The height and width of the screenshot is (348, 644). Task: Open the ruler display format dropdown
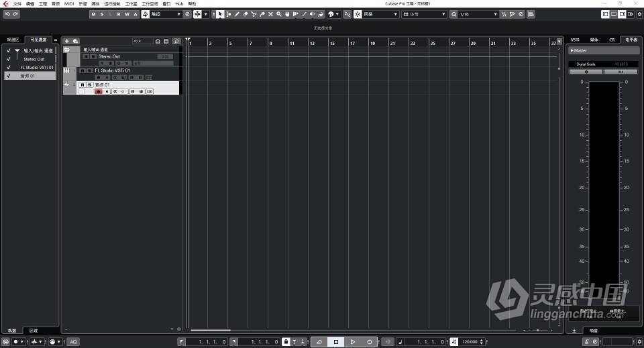559,42
